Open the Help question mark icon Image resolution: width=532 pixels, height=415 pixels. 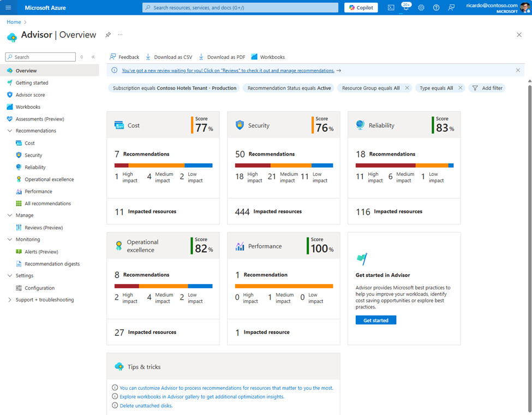point(437,8)
